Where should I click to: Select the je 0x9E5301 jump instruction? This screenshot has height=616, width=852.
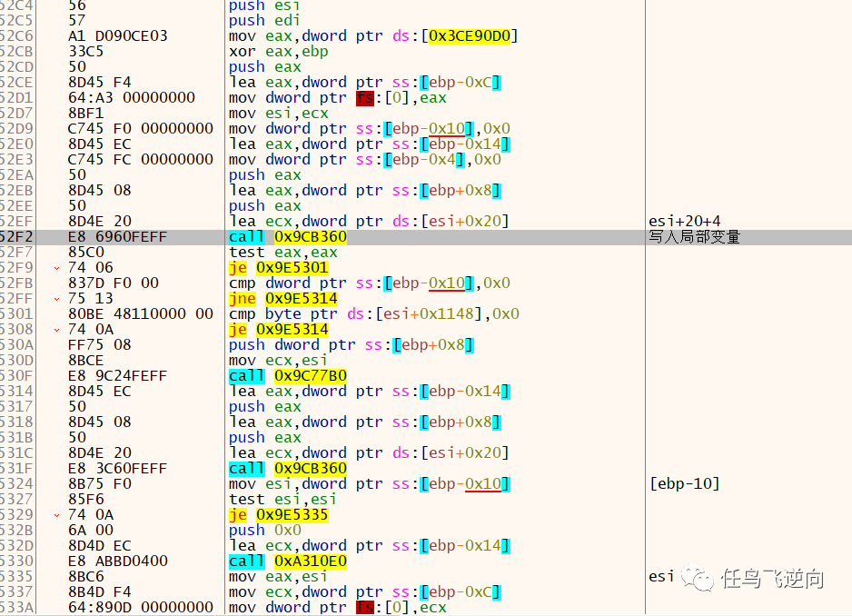coord(278,268)
